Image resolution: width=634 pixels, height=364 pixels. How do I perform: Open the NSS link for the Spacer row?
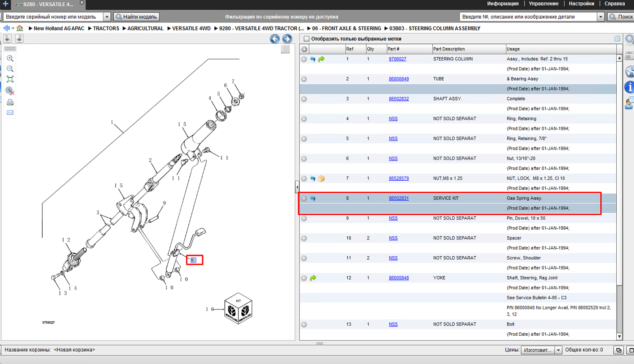pyautogui.click(x=393, y=238)
